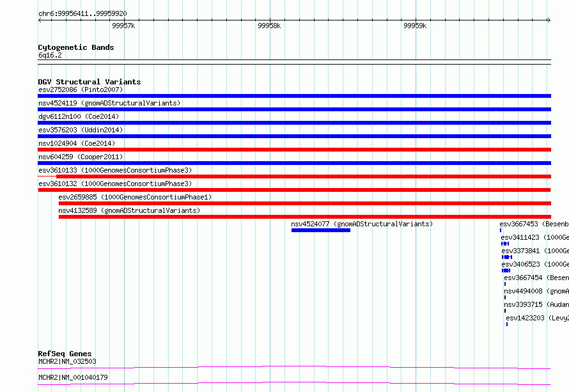Click the short blue bar under nsv4524077
The image size is (569, 392).
coord(321,230)
